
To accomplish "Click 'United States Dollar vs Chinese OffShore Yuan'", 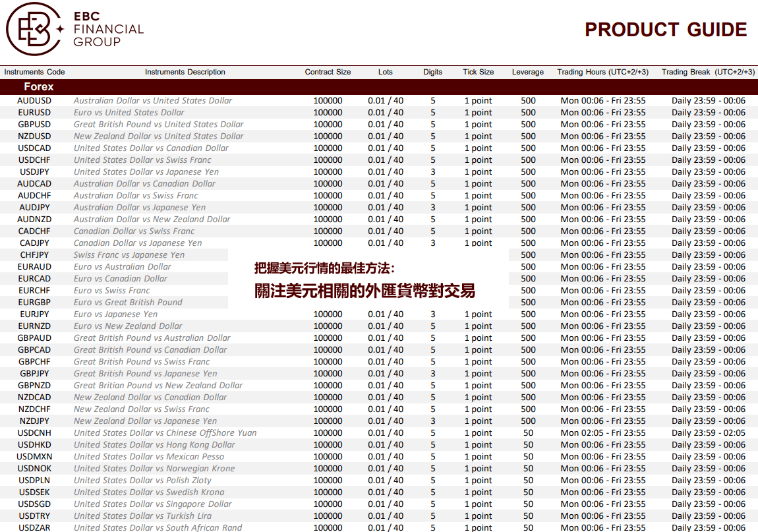I will point(165,433).
